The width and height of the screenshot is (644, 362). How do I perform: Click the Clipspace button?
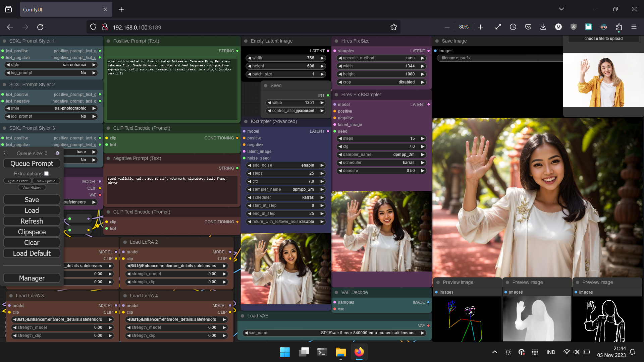click(32, 232)
